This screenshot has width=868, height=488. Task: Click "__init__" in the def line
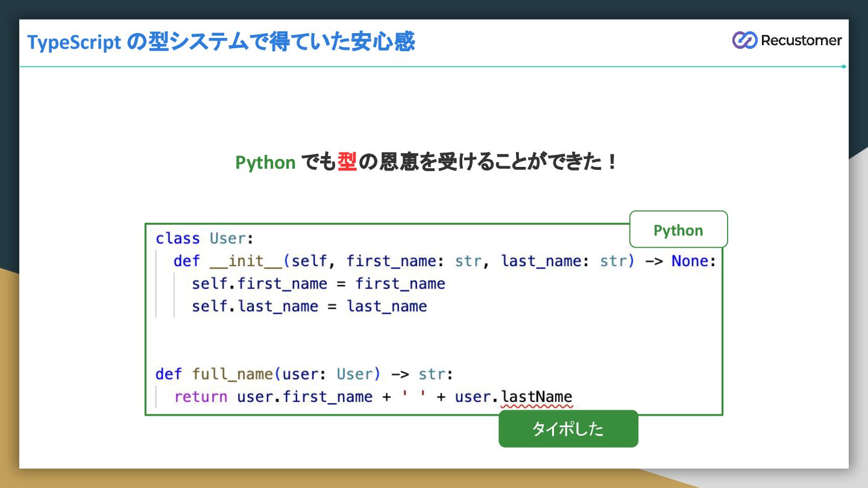tap(246, 261)
